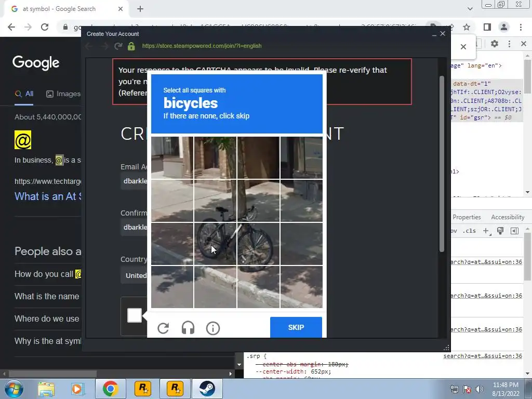Click the Google logo
The image size is (532, 399).
point(36,63)
